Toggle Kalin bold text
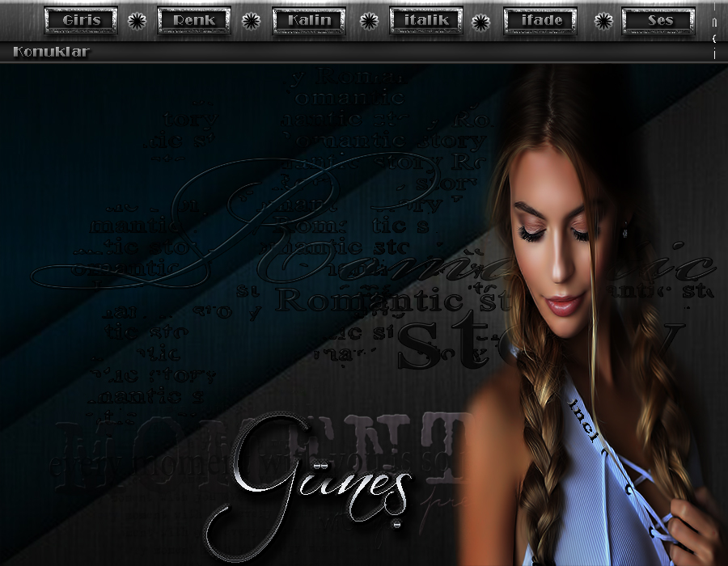728x566 pixels. [x=309, y=20]
